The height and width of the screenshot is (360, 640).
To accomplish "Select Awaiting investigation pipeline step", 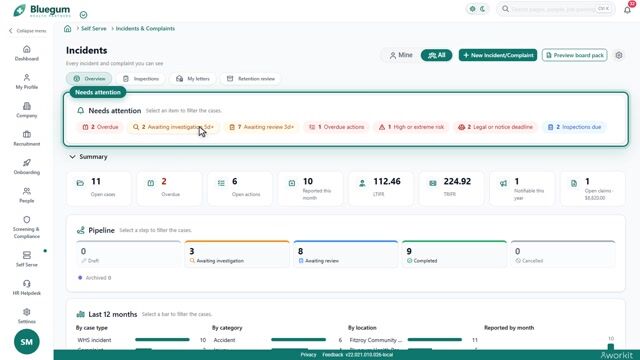I will pyautogui.click(x=237, y=254).
